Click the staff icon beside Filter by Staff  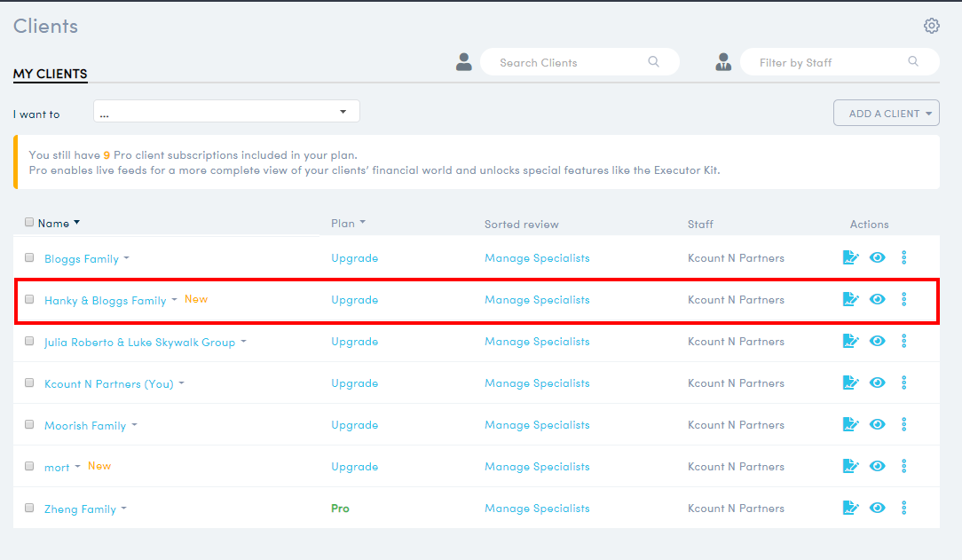[723, 61]
